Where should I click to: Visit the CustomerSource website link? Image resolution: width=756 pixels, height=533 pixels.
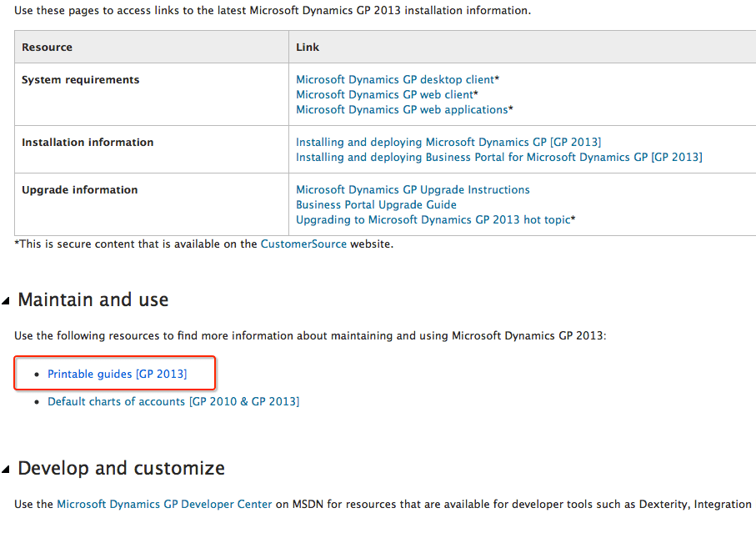pyautogui.click(x=303, y=244)
